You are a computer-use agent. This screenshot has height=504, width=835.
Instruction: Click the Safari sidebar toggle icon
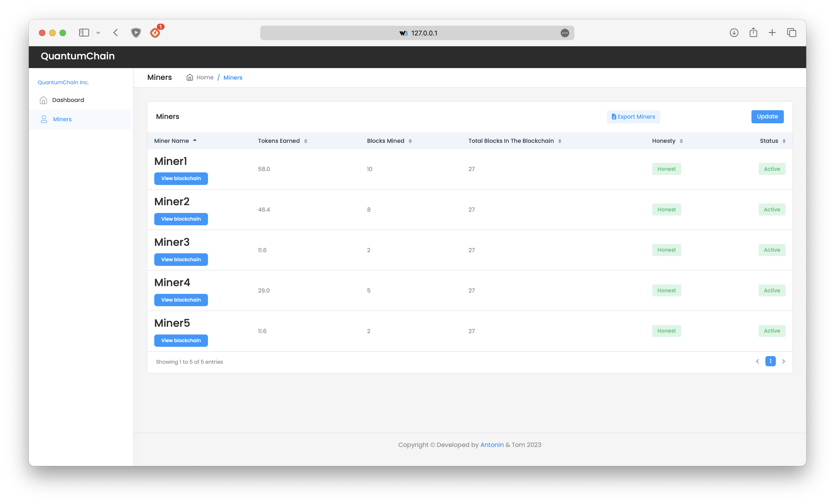coord(84,33)
